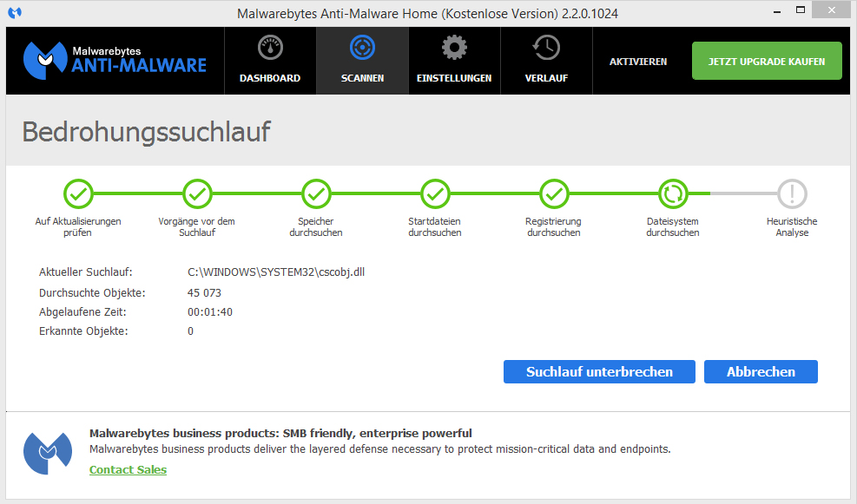Click Jetzt Upgrade Kaufen button

(767, 62)
